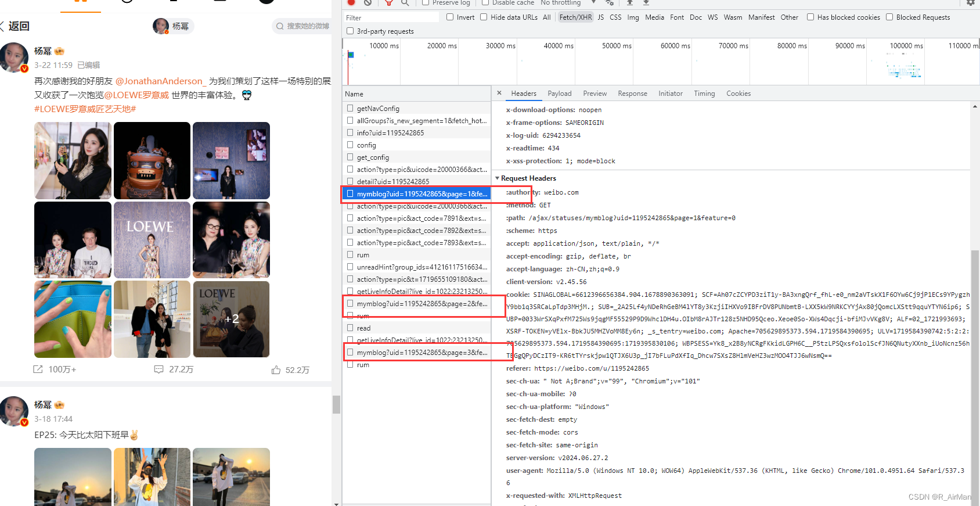Select the mymblog page=2 request
This screenshot has height=506, width=980.
click(x=417, y=303)
